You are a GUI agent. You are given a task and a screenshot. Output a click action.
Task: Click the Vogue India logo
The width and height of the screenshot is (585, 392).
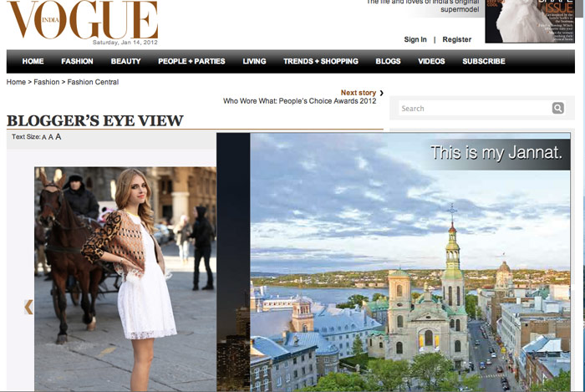click(x=82, y=21)
